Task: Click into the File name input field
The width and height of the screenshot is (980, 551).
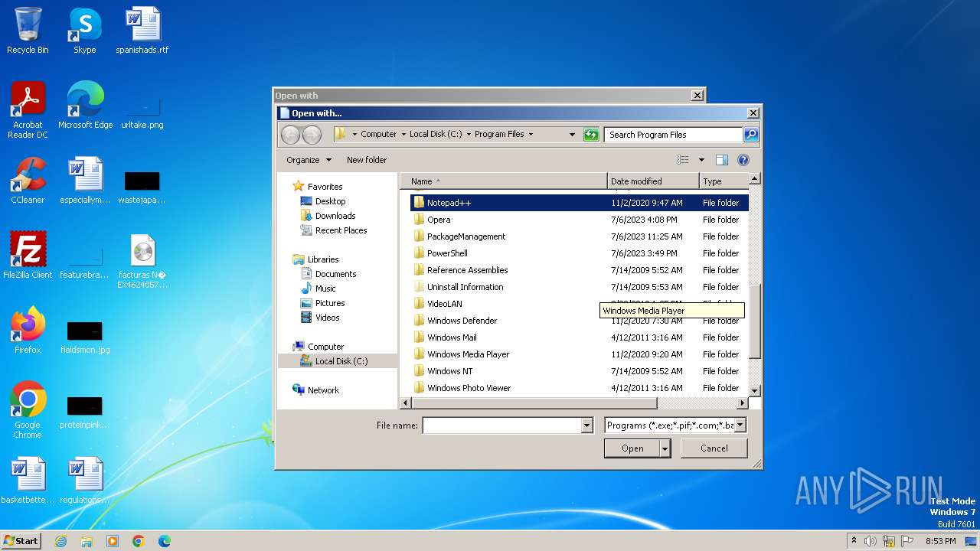Action: pos(501,425)
